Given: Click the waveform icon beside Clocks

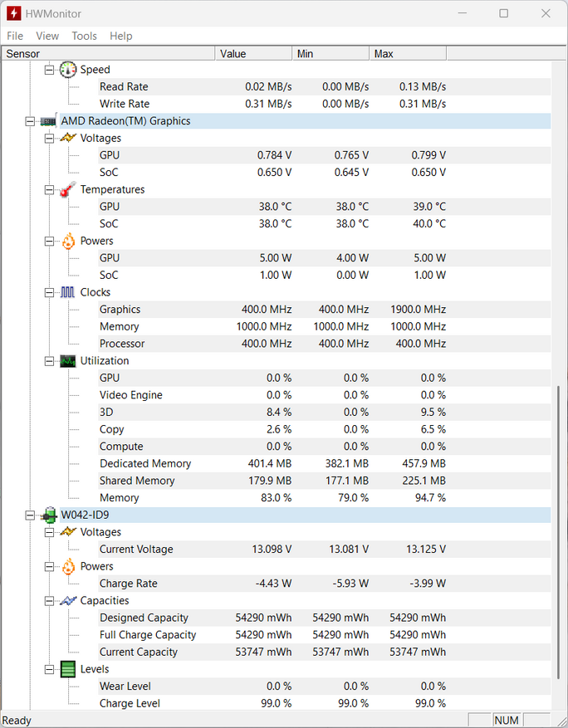Looking at the screenshot, I should 68,292.
